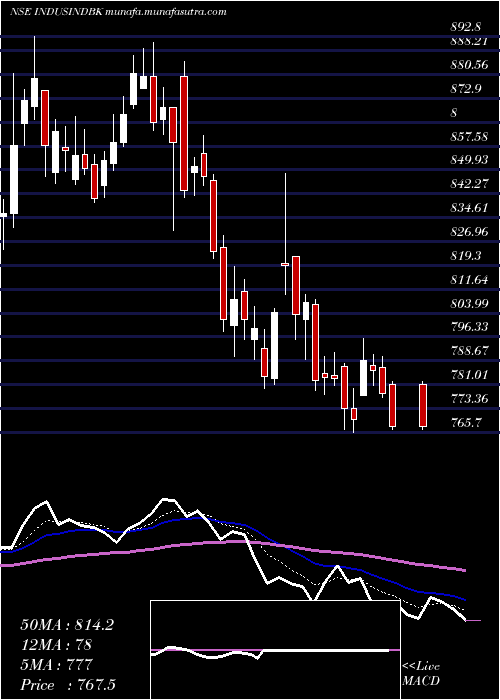Select the 842.27 price level label
The image size is (500, 700).
tap(469, 184)
